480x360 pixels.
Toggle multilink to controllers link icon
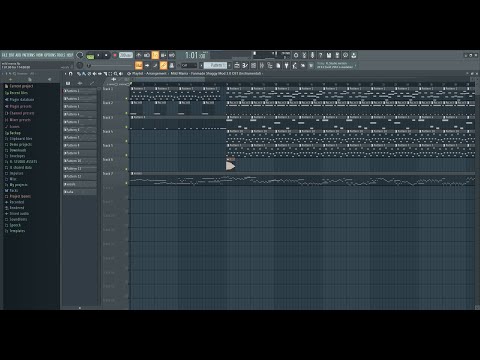tap(163, 65)
